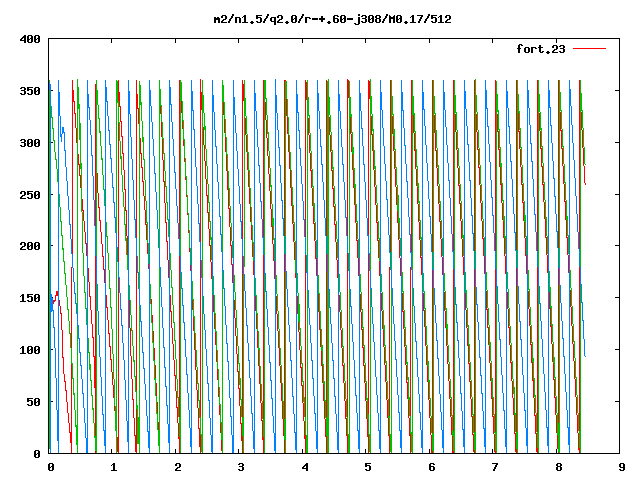The height and width of the screenshot is (480, 640).
Task: Click the x-axis label 3
Action: point(241,467)
